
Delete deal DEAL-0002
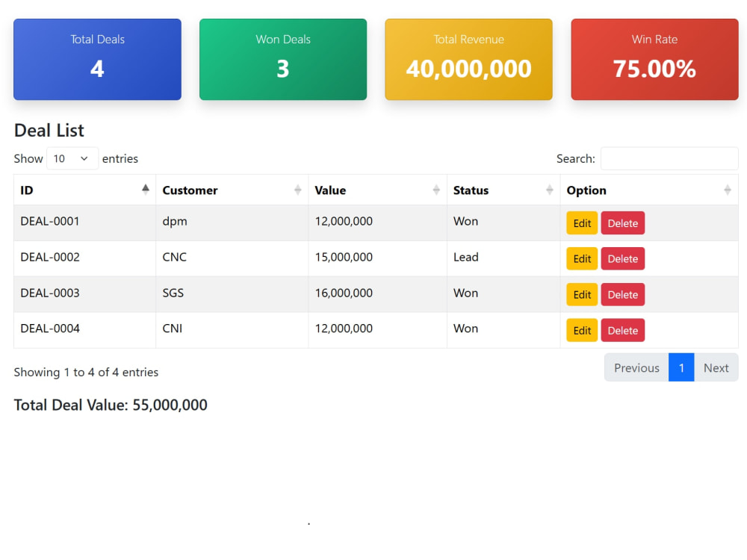(x=623, y=258)
